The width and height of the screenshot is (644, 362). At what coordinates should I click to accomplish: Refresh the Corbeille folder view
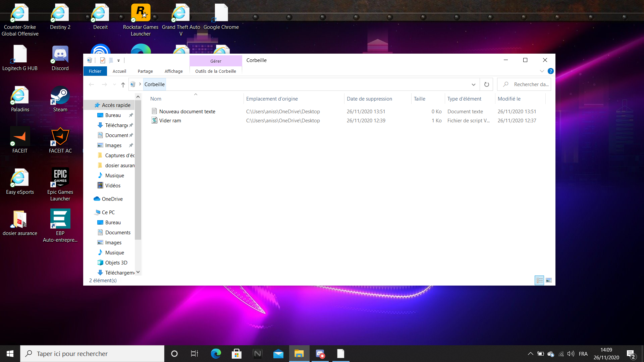[x=486, y=84]
